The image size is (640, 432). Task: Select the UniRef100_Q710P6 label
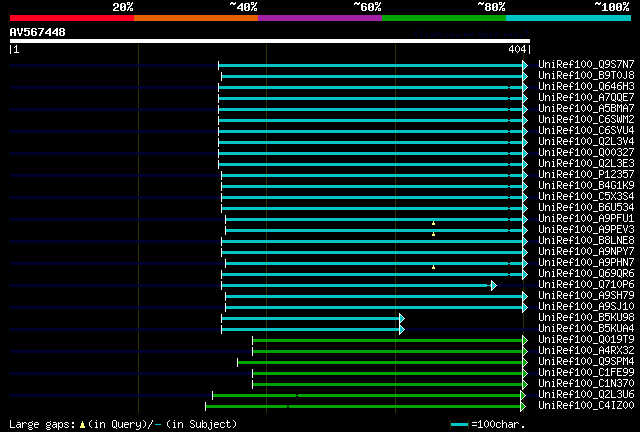(586, 284)
